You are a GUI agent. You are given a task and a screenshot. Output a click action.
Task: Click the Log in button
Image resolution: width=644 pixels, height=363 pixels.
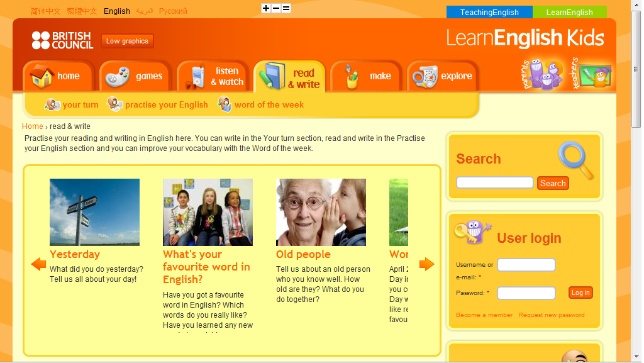[x=580, y=293]
